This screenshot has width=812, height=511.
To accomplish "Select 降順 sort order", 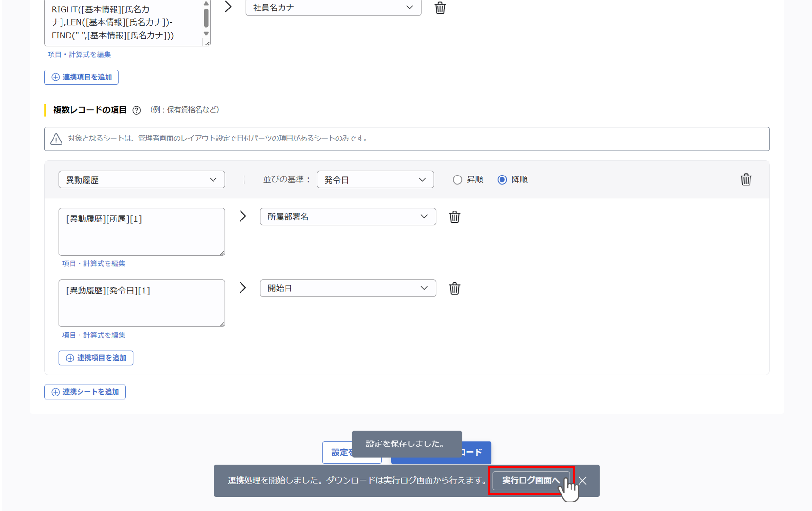I will (502, 180).
